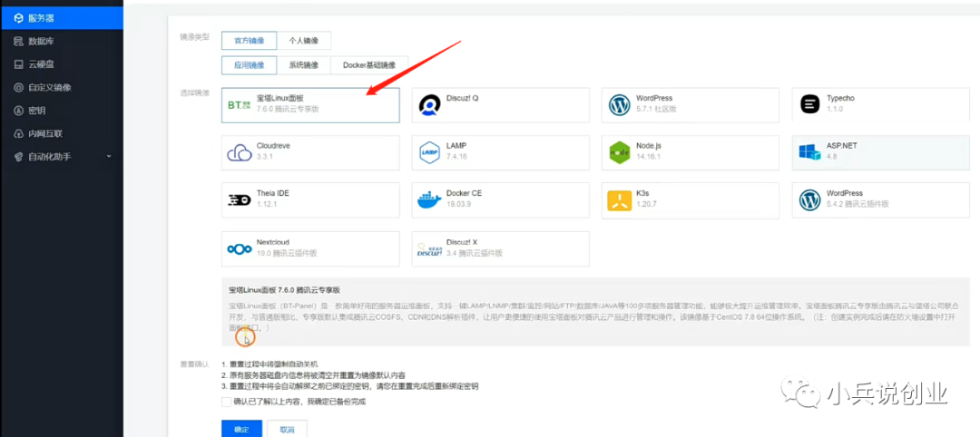Choose Discuz! X 3.4 腾讯云插件版 text
980x437 pixels.
tap(475, 253)
